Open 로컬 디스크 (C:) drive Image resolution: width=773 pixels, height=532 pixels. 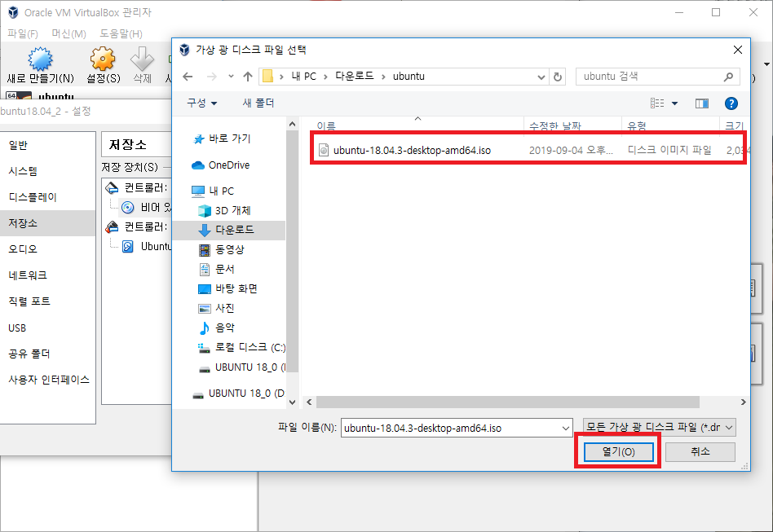pyautogui.click(x=241, y=348)
